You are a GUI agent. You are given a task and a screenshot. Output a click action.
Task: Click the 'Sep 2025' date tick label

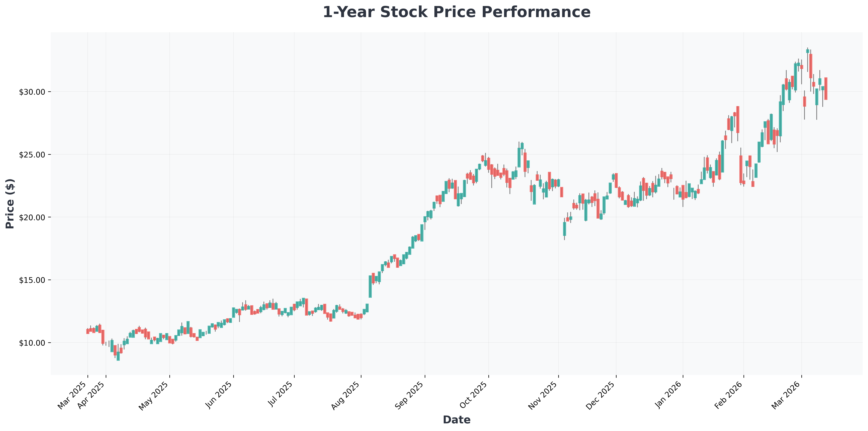[x=410, y=395]
